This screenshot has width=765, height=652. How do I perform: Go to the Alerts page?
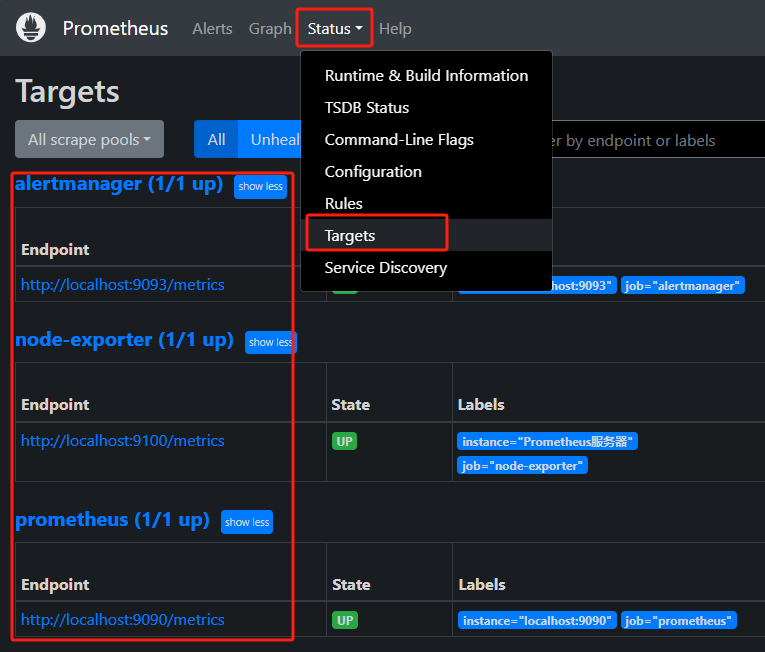point(212,29)
